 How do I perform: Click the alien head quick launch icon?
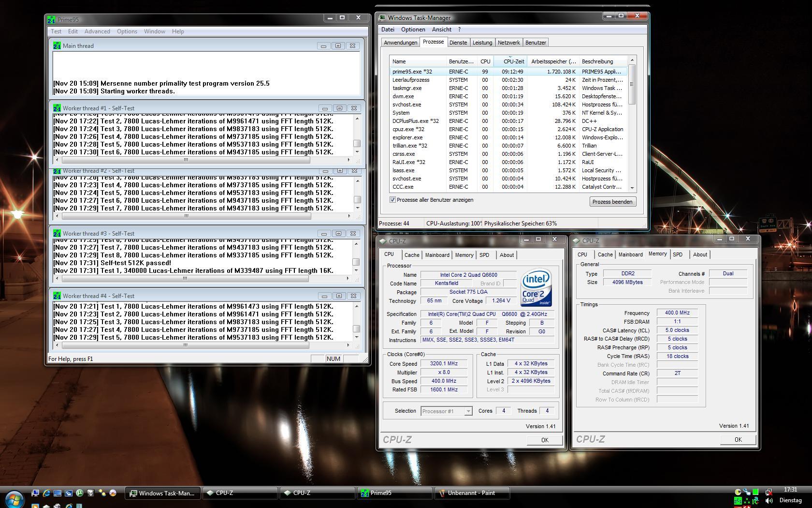click(91, 493)
